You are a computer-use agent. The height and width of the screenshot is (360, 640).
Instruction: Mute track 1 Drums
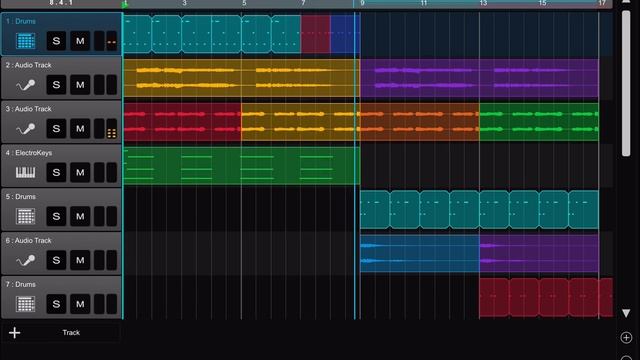(80, 41)
